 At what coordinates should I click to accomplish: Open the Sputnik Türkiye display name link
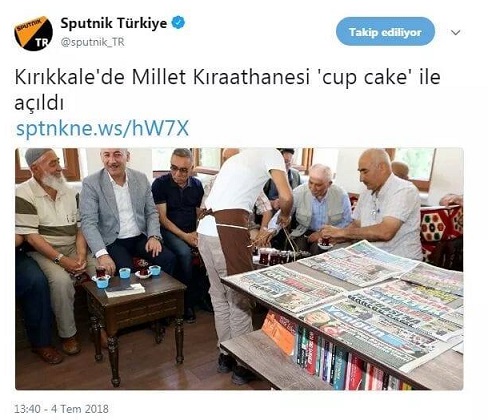coord(114,23)
